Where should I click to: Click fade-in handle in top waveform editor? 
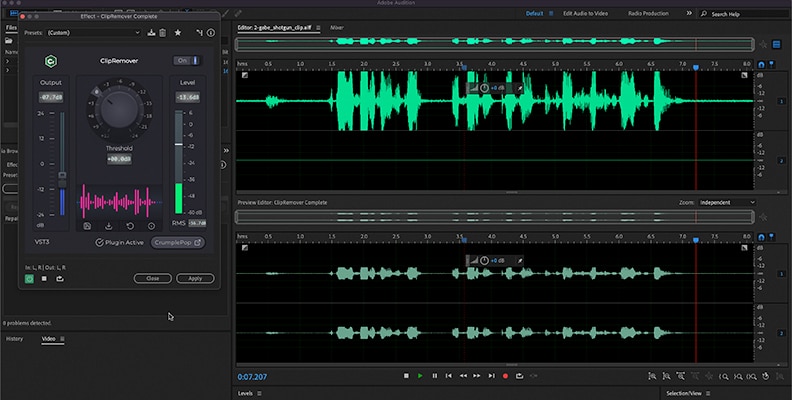[244, 75]
